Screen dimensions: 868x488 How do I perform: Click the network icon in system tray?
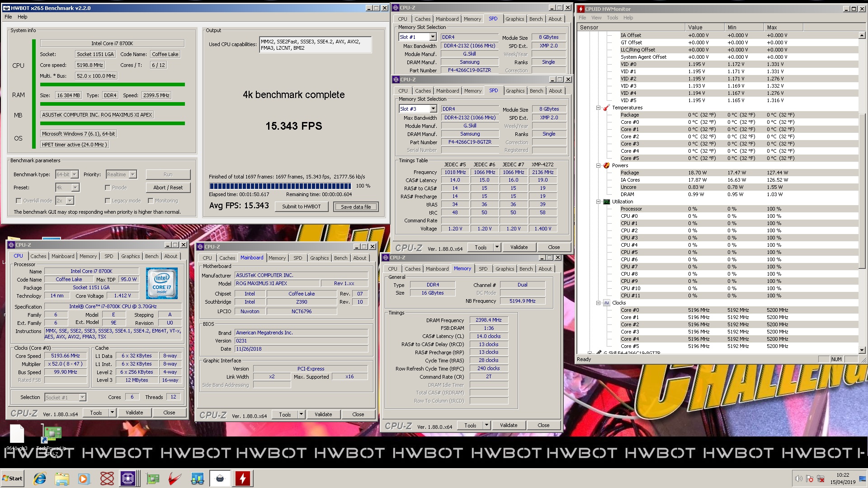[821, 479]
